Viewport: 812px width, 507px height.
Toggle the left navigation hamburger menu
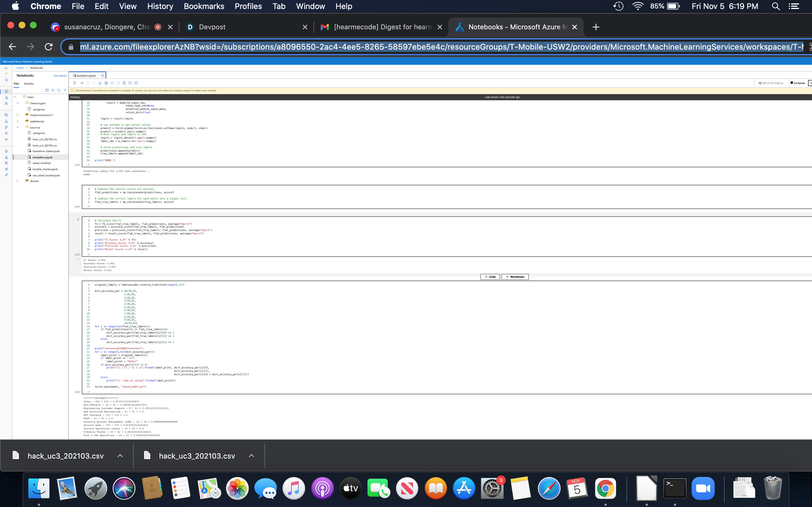tap(6, 68)
